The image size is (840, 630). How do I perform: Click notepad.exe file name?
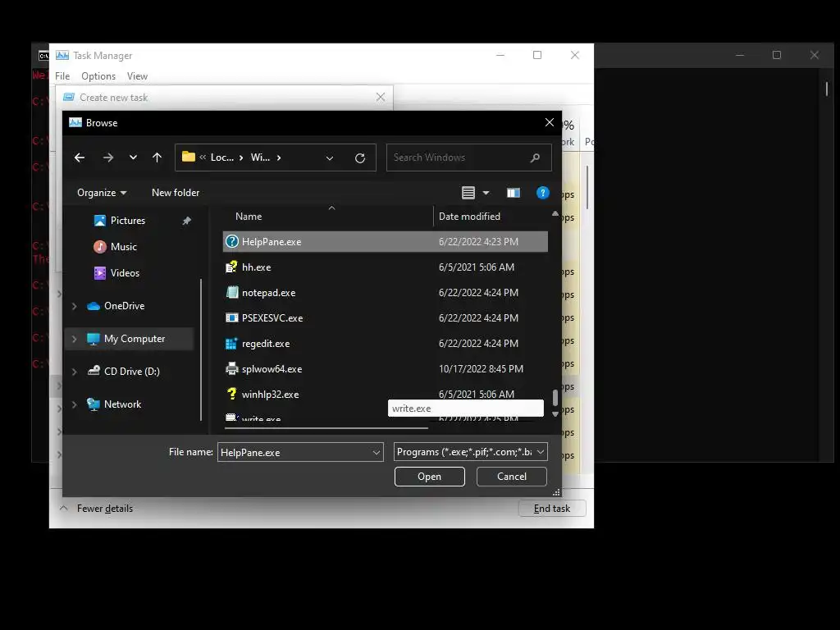[268, 293]
